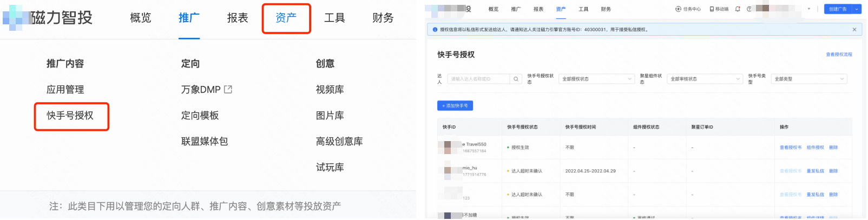Open 高级创意库 under 创意
The image size is (868, 220).
pos(339,142)
